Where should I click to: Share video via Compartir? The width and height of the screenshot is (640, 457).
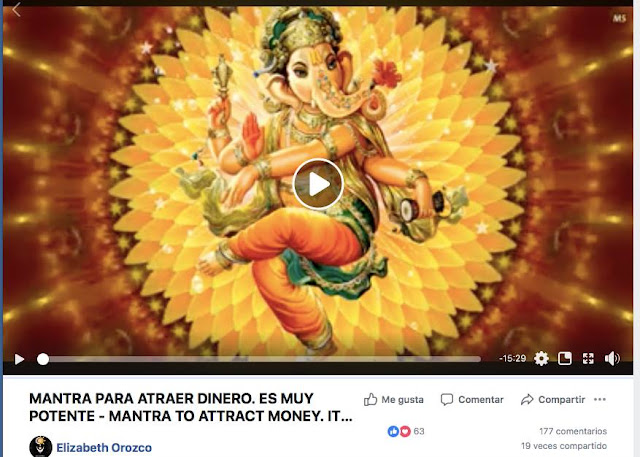[x=553, y=399]
